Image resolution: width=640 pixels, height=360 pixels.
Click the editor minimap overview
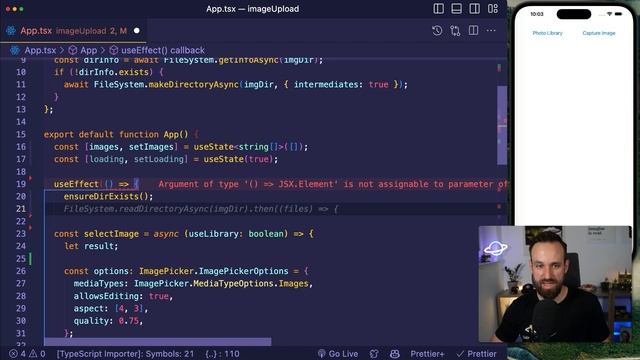[x=502, y=124]
